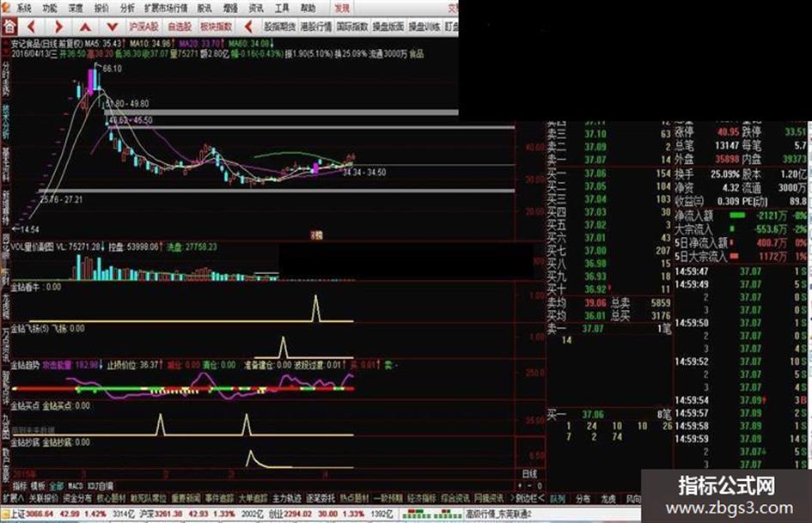Open the 帮助 menu

308,9
